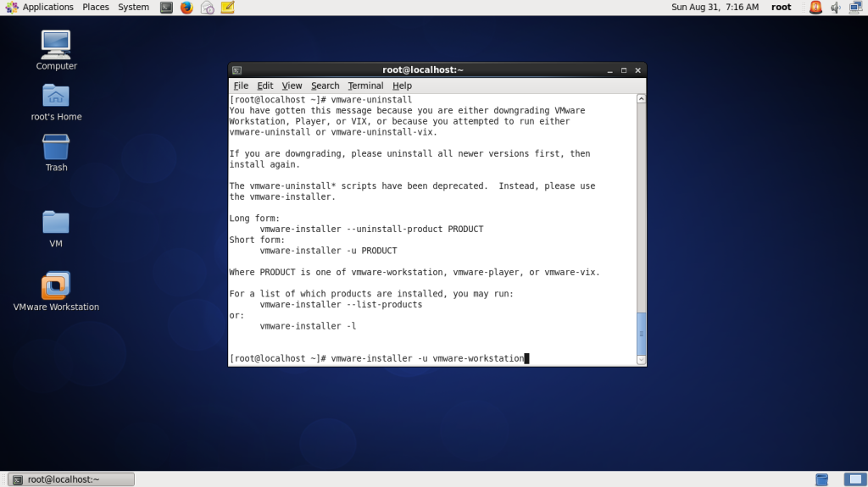Click the first 'vmware-uninstall' command line
Screen dimensions: 868x487
371,100
